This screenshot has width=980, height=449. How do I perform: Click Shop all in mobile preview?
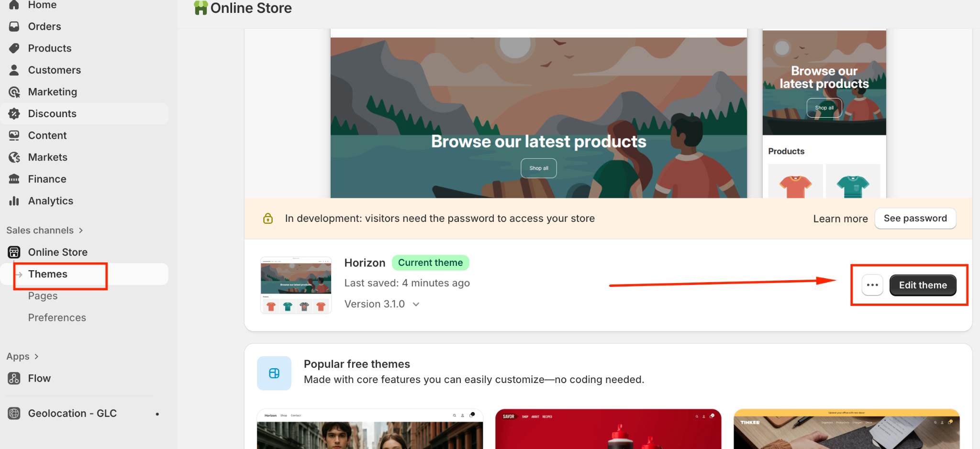click(824, 108)
